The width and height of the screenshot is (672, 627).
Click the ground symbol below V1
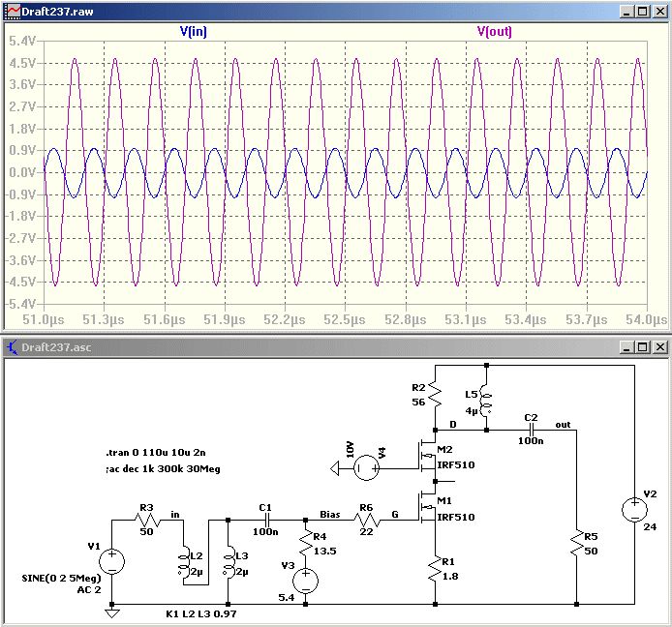pos(112,612)
